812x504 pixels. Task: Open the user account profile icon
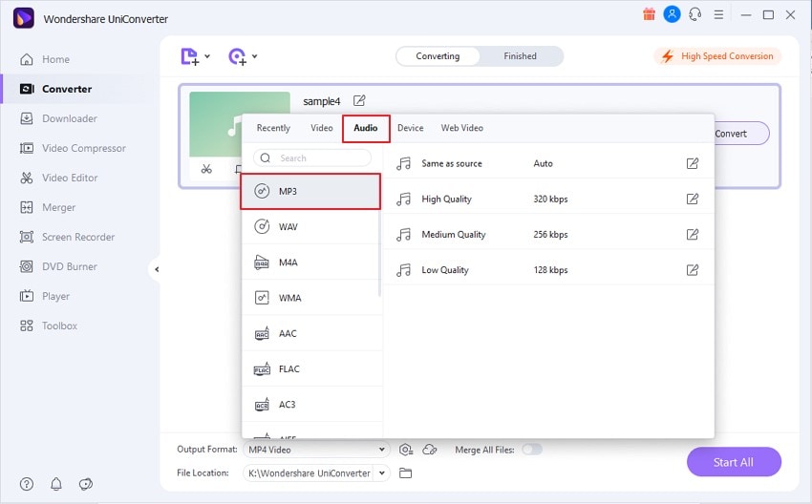[672, 14]
